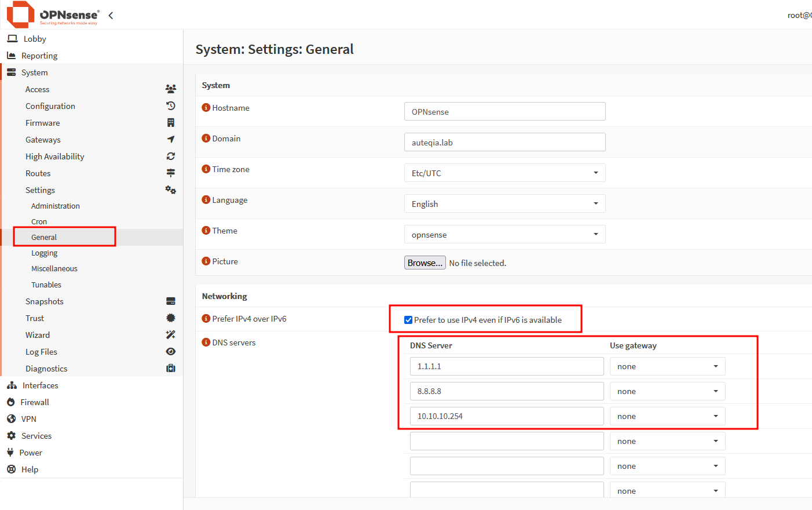The height and width of the screenshot is (510, 812).
Task: Click the Domain input field
Action: coord(504,142)
